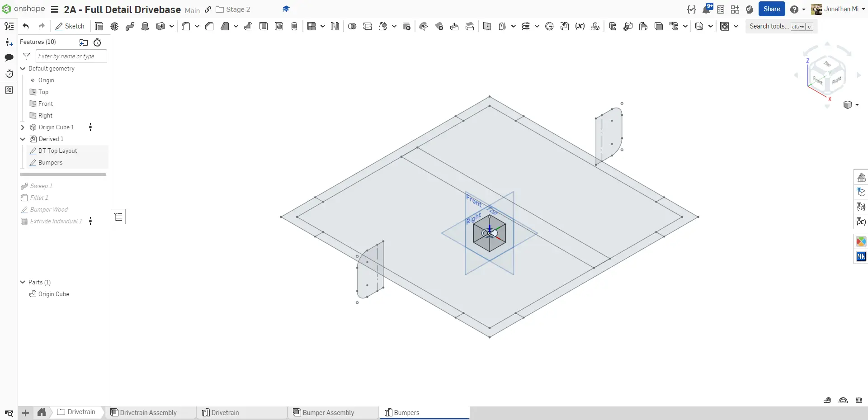The height and width of the screenshot is (420, 868).
Task: Click the Filter by name or type field
Action: pos(71,56)
